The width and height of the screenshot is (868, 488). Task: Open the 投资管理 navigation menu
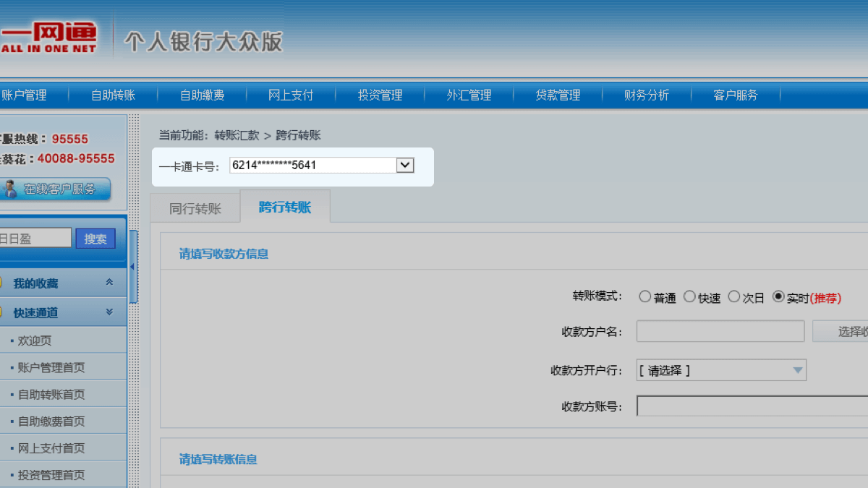pos(380,95)
